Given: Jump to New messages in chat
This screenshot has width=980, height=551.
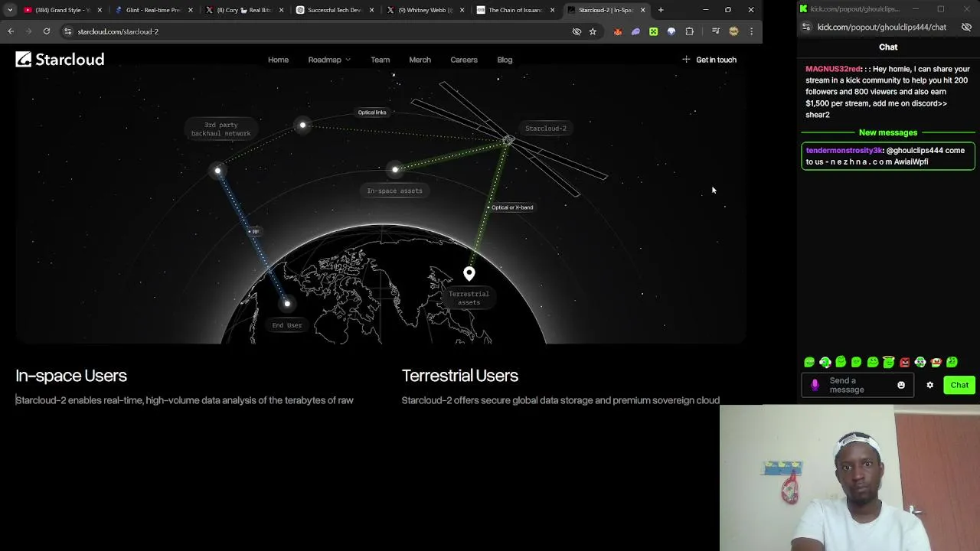Looking at the screenshot, I should pyautogui.click(x=888, y=132).
